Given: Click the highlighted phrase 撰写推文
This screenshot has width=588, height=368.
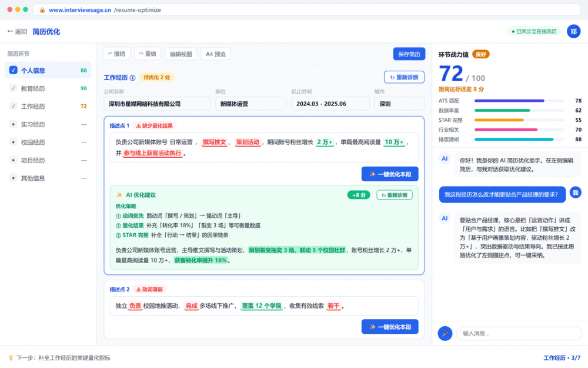Looking at the screenshot, I should click(215, 142).
